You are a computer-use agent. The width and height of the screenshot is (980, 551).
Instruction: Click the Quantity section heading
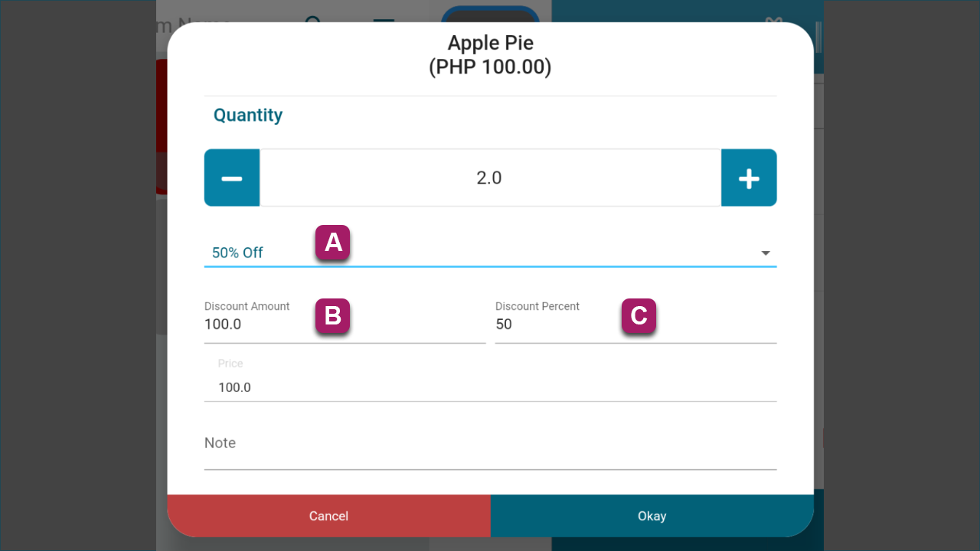coord(248,115)
